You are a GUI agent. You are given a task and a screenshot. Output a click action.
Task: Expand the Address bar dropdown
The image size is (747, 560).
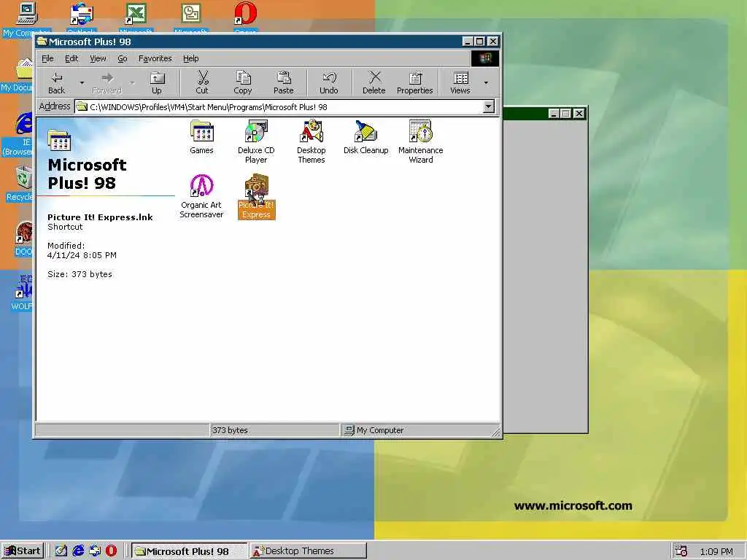tap(488, 106)
